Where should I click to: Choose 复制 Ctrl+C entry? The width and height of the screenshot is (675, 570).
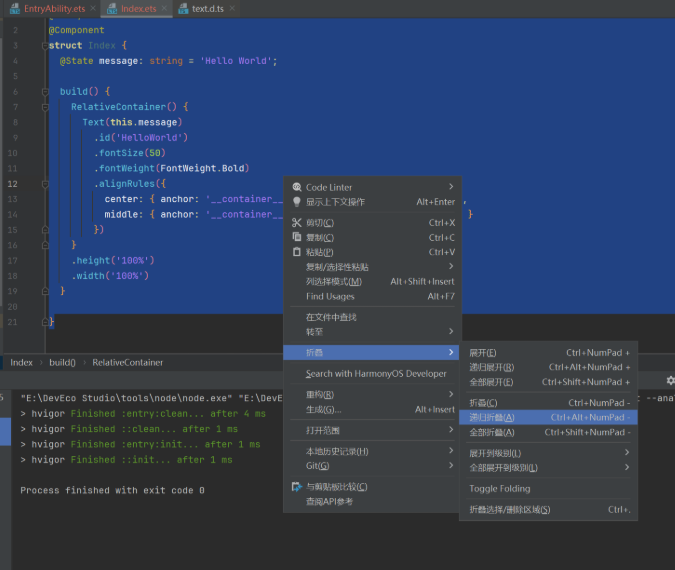click(x=373, y=237)
